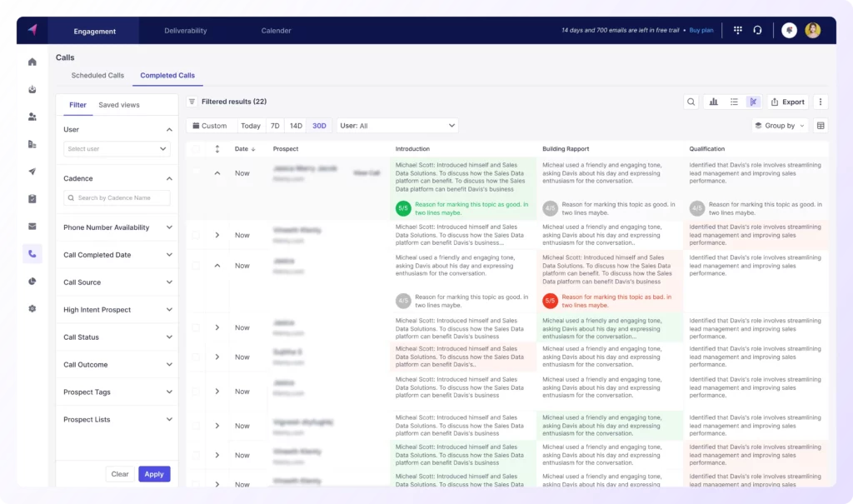
Task: Open the Group by dropdown
Action: [x=778, y=125]
